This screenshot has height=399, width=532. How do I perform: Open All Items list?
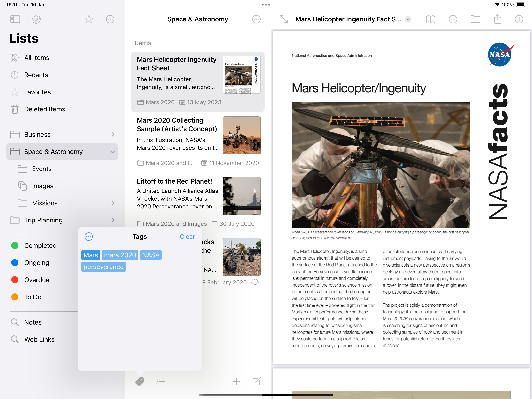point(62,58)
